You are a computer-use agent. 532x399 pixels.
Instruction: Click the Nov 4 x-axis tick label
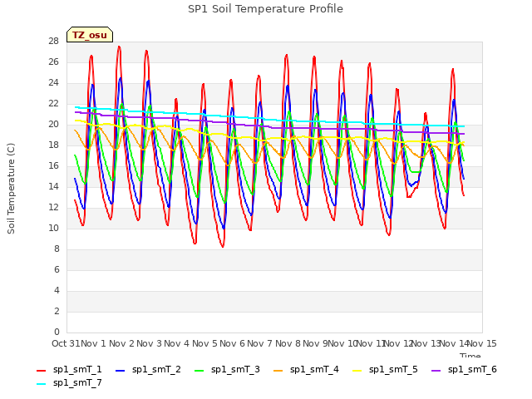pyautogui.click(x=177, y=343)
